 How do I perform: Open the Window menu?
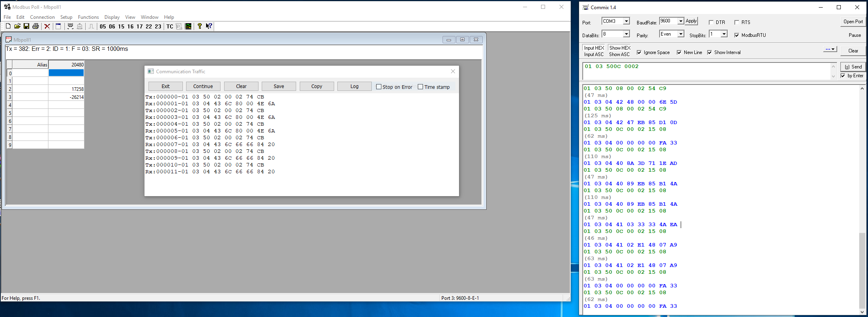pos(150,17)
